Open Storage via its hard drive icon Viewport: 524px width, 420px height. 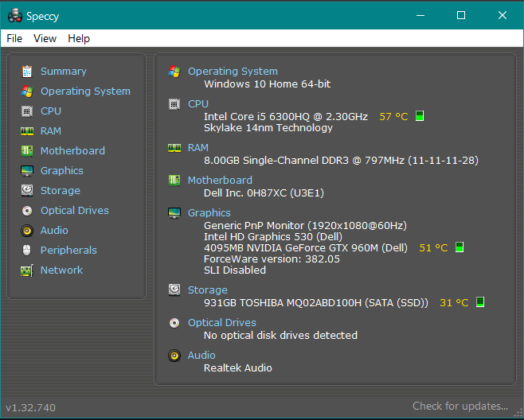tap(27, 191)
